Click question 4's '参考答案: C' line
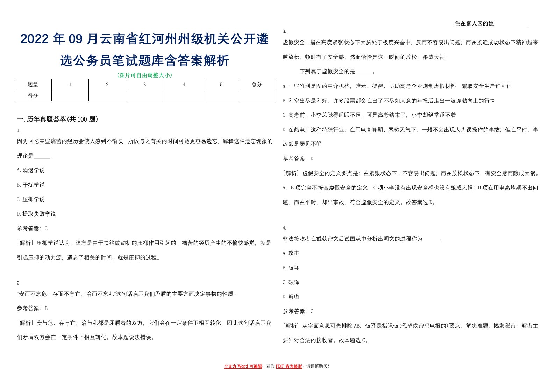Viewport: 555px width, 392px height. pos(298,311)
